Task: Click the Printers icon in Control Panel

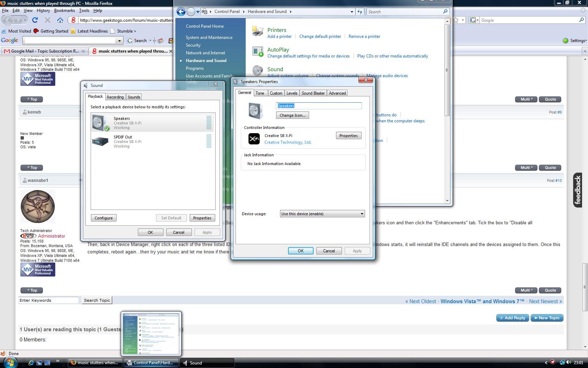Action: point(258,31)
